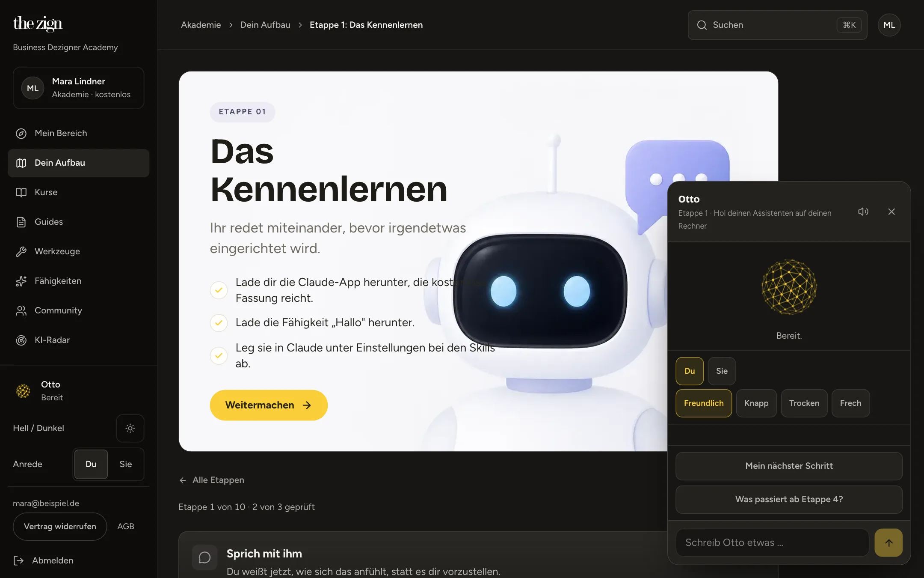Toggle light/dark mode sun icon
Screen dimensions: 924x578
pos(130,428)
